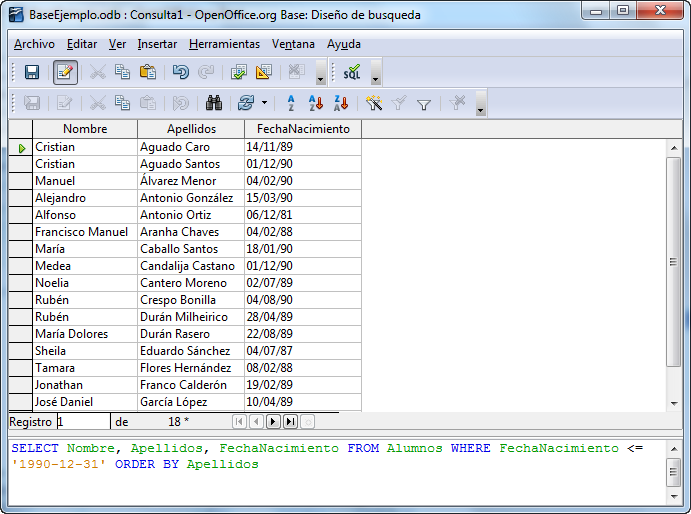Click the Undo data entry icon in the data toolbar

181,103
